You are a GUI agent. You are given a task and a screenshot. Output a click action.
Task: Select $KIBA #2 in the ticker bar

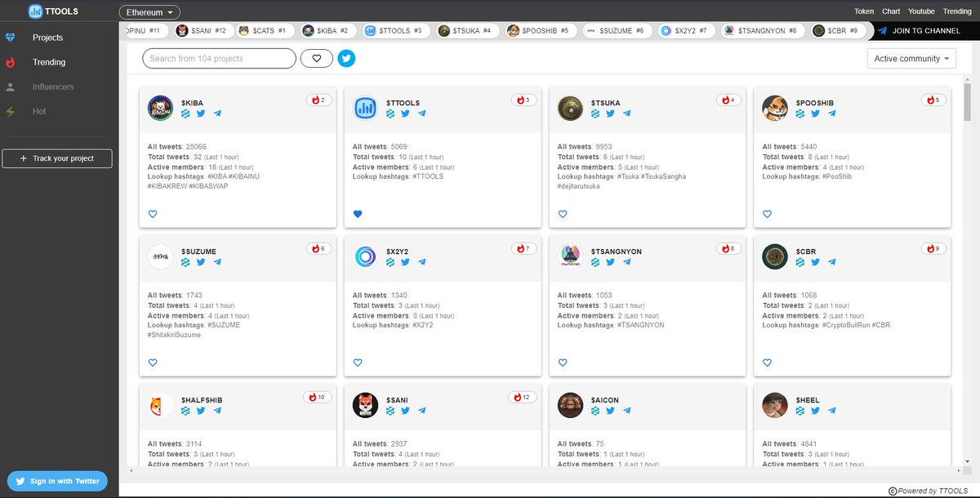[327, 30]
